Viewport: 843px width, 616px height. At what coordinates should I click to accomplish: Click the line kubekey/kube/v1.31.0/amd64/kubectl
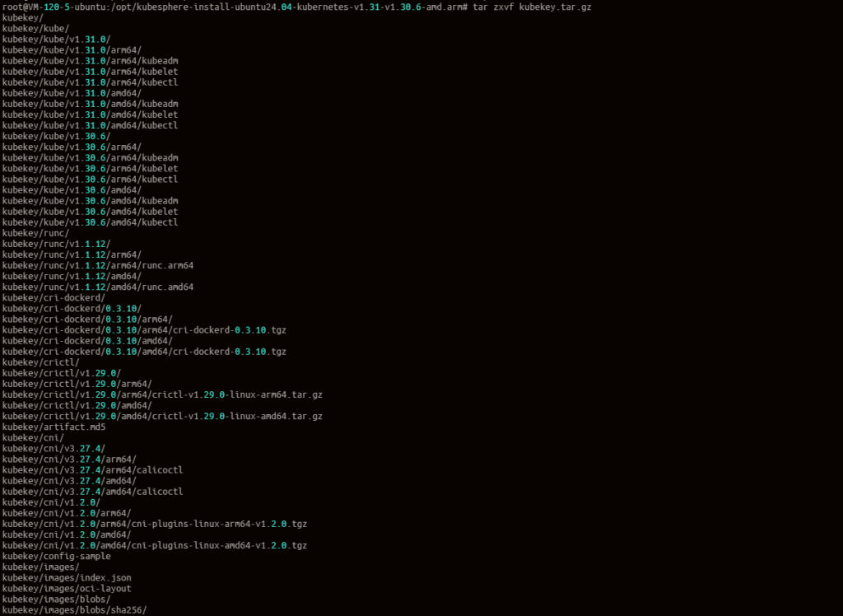click(x=91, y=125)
